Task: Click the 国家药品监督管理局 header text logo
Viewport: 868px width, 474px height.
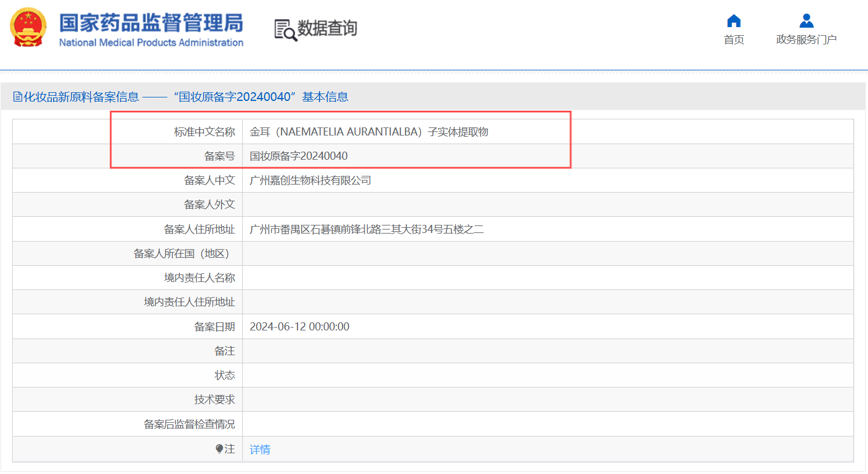Action: click(x=150, y=22)
